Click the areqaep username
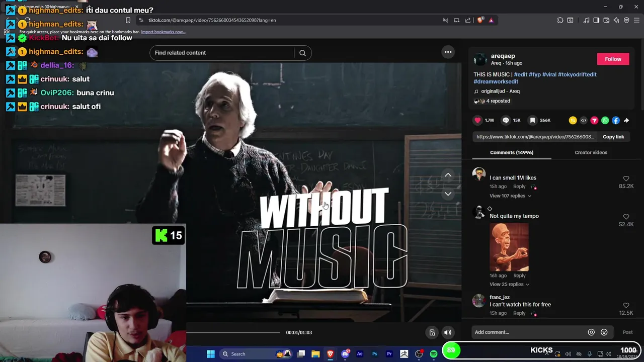This screenshot has width=644, height=362. pyautogui.click(x=503, y=56)
